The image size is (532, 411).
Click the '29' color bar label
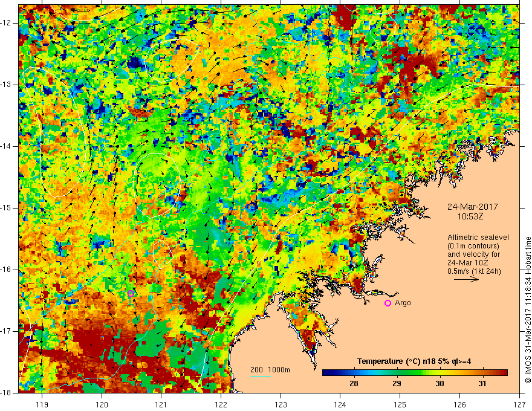click(x=397, y=384)
